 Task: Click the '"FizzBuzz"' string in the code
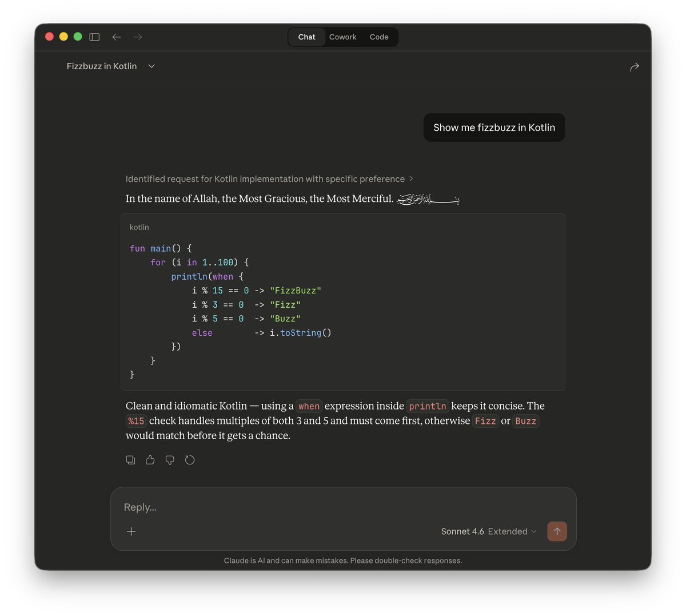pyautogui.click(x=296, y=291)
